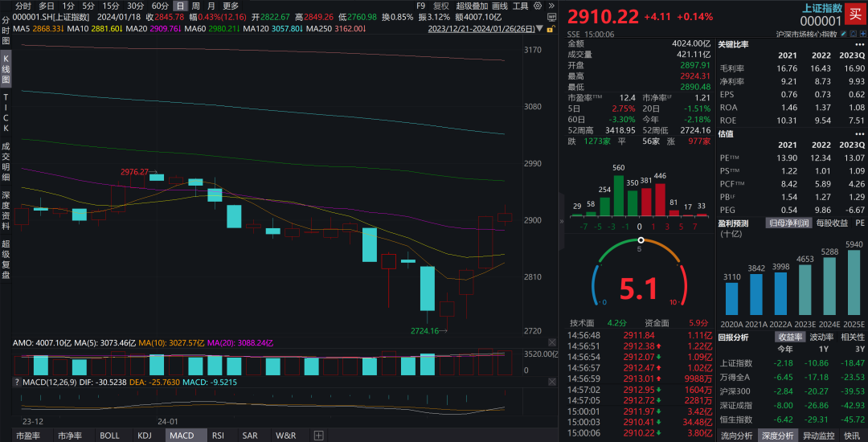Select the 周 weekly period
This screenshot has width=868, height=442.
coord(196,6)
